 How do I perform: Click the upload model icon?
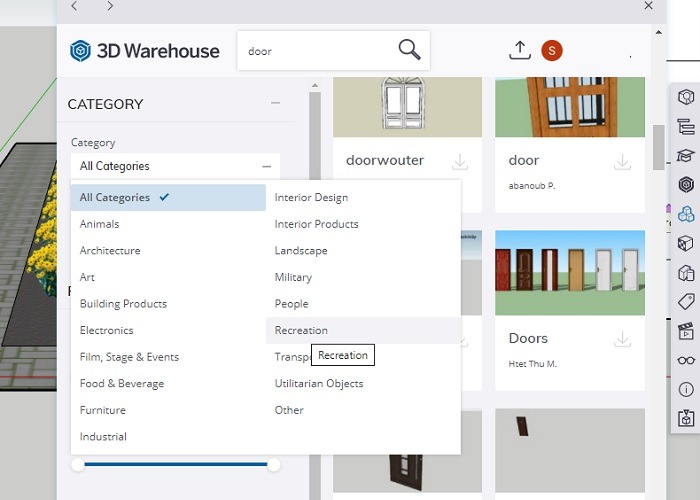tap(520, 50)
